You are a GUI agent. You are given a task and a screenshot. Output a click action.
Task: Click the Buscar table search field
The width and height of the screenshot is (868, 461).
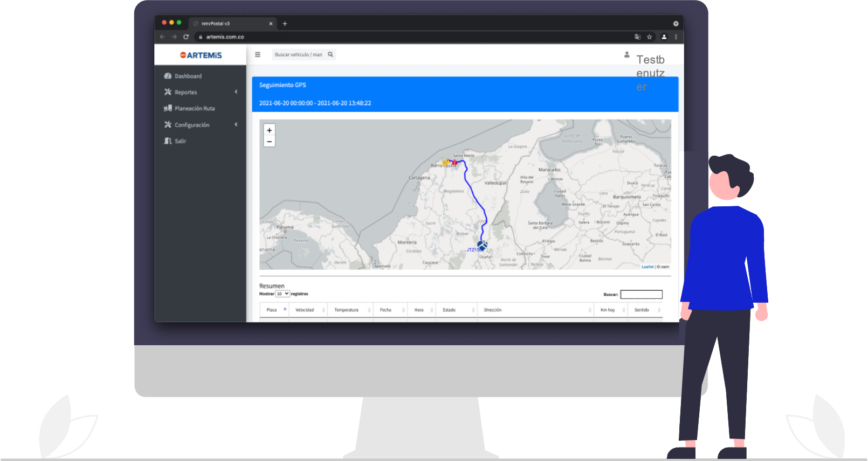641,295
